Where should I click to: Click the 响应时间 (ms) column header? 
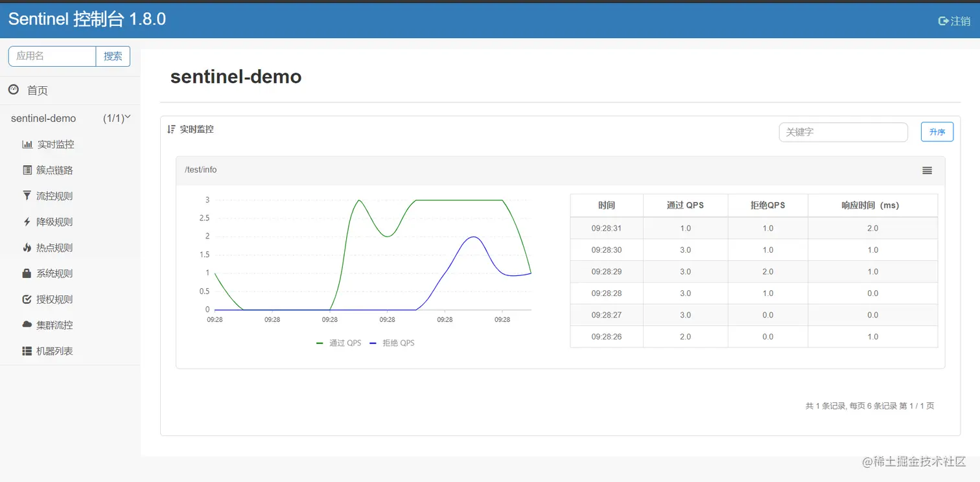click(872, 205)
